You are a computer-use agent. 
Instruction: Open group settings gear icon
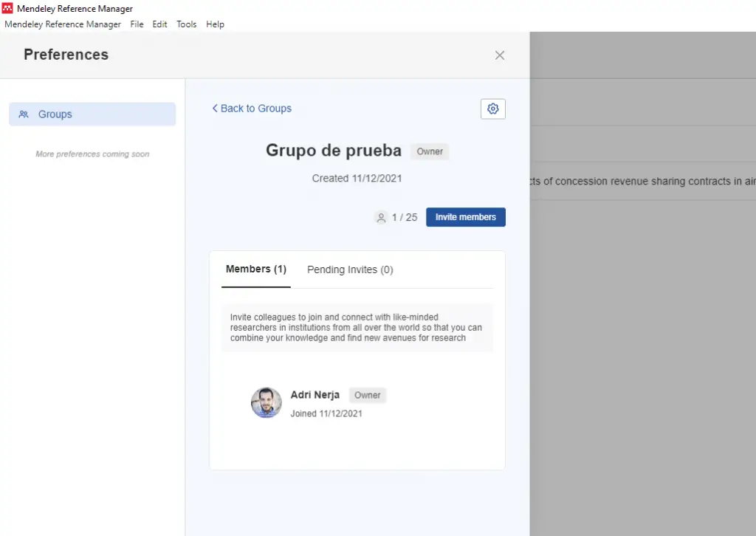492,109
